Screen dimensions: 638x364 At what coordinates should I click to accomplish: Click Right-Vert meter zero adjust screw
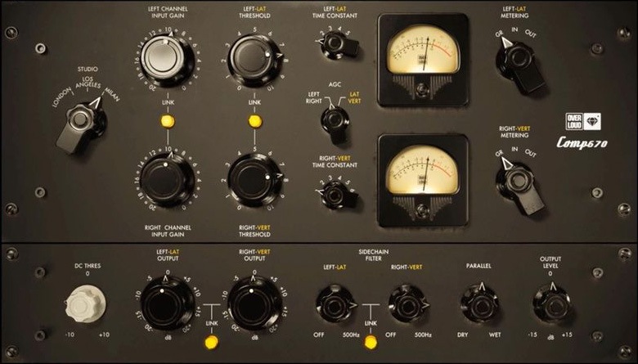(x=423, y=209)
